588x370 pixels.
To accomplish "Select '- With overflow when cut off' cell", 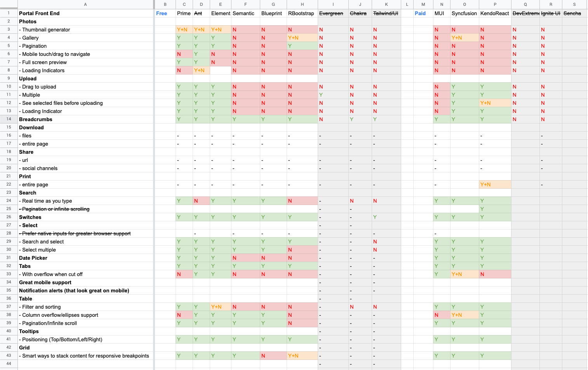I will click(x=85, y=274).
